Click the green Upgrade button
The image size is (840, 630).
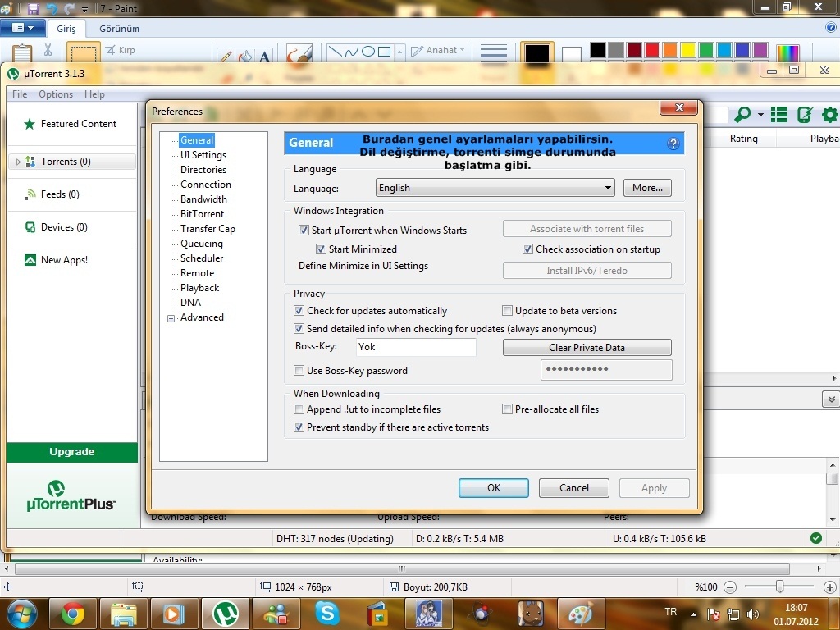[x=72, y=452]
